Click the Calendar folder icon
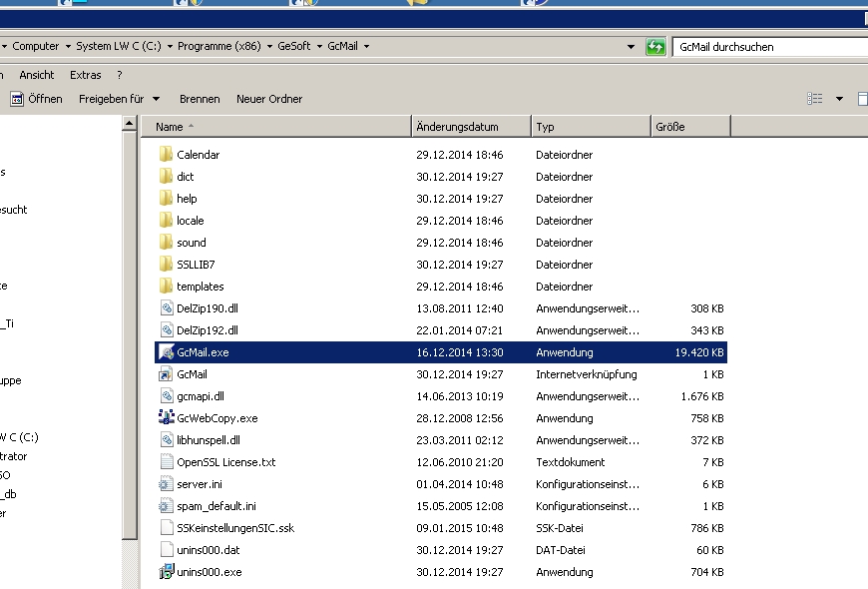This screenshot has width=868, height=589. point(166,154)
